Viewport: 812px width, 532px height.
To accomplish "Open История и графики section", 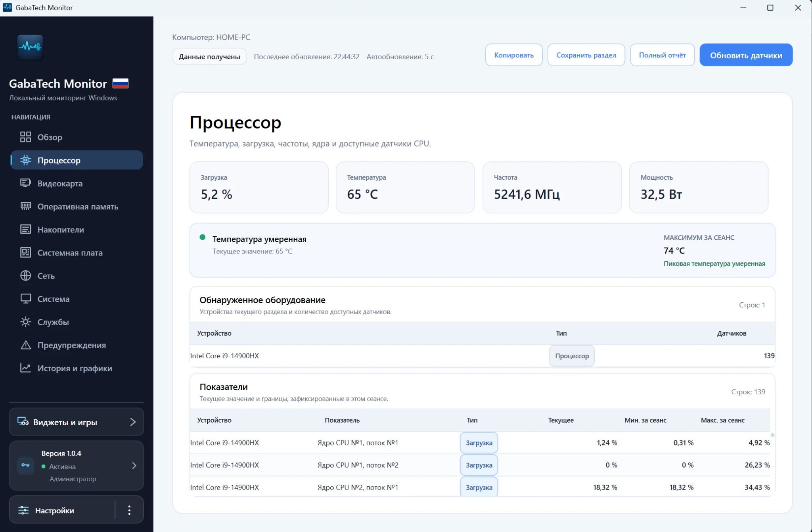I will point(76,368).
